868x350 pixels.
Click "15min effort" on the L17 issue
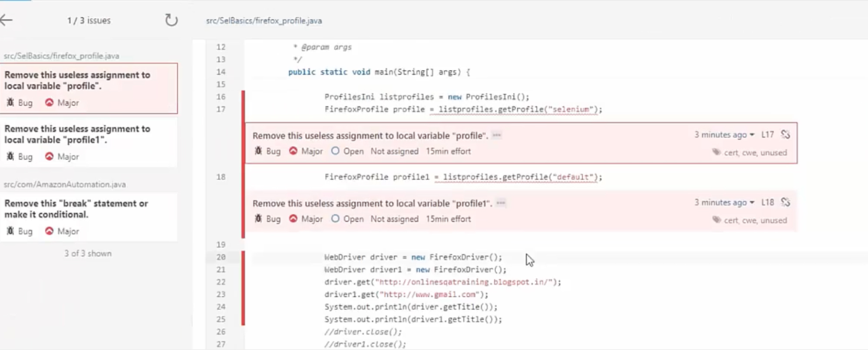(x=448, y=151)
